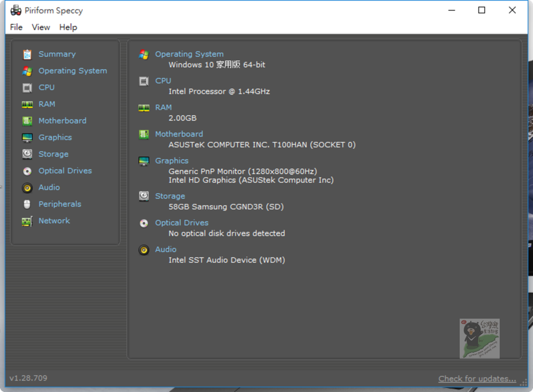Open the File menu

[x=16, y=27]
